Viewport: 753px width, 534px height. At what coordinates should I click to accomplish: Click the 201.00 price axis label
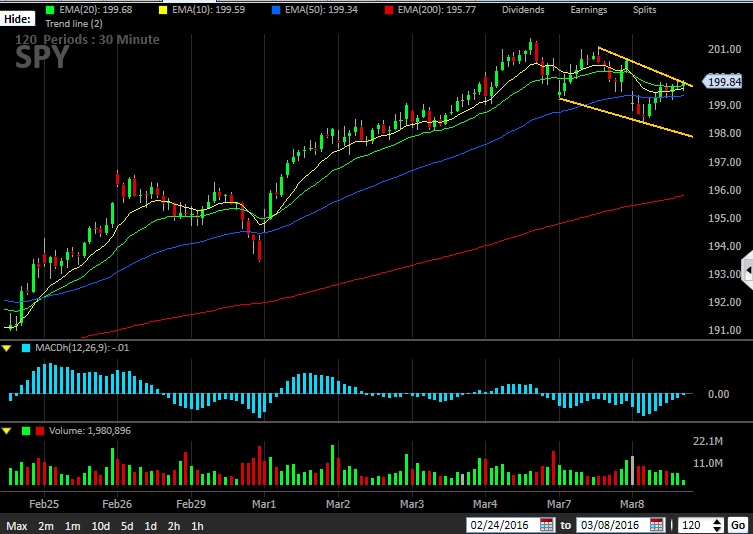tap(724, 49)
